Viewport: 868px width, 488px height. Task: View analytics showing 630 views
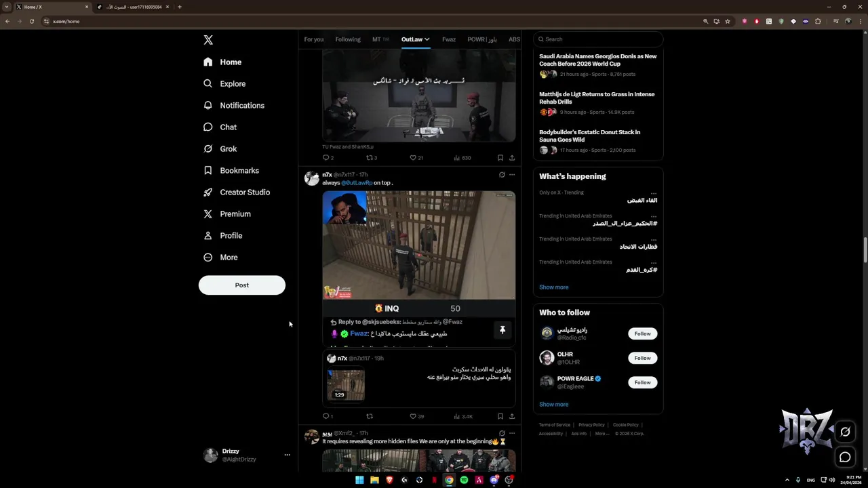click(462, 157)
